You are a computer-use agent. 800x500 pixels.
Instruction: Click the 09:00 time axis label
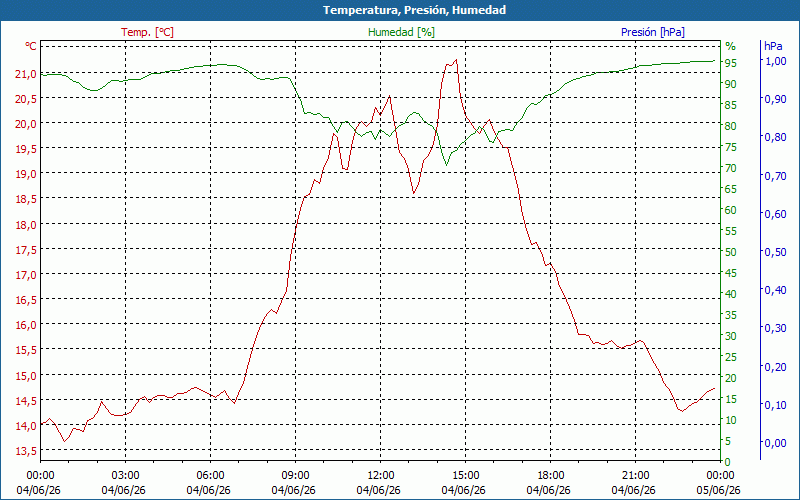click(295, 476)
